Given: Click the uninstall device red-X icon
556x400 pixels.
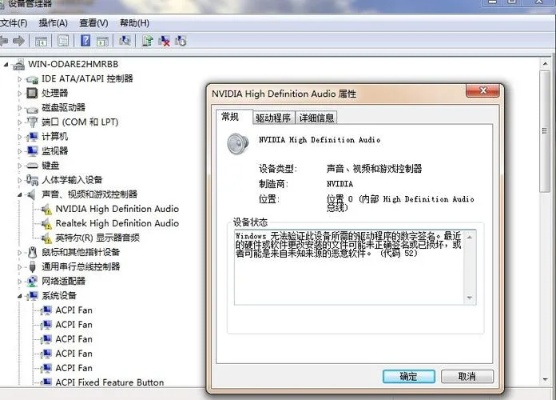Looking at the screenshot, I should coord(164,41).
